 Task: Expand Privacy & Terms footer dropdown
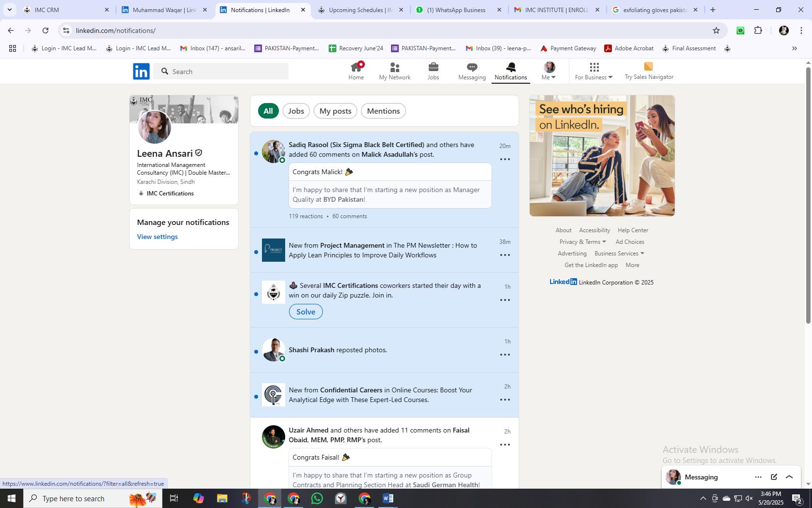[x=582, y=242]
